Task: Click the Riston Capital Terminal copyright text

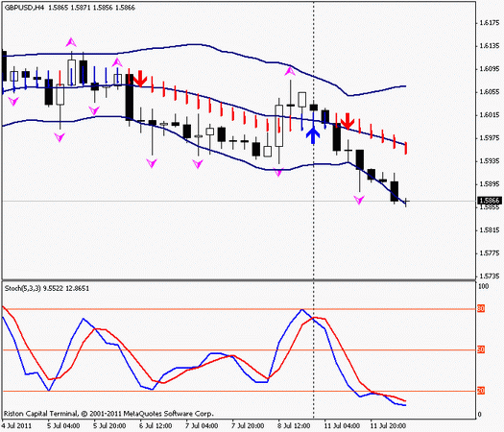Action: pos(108,414)
